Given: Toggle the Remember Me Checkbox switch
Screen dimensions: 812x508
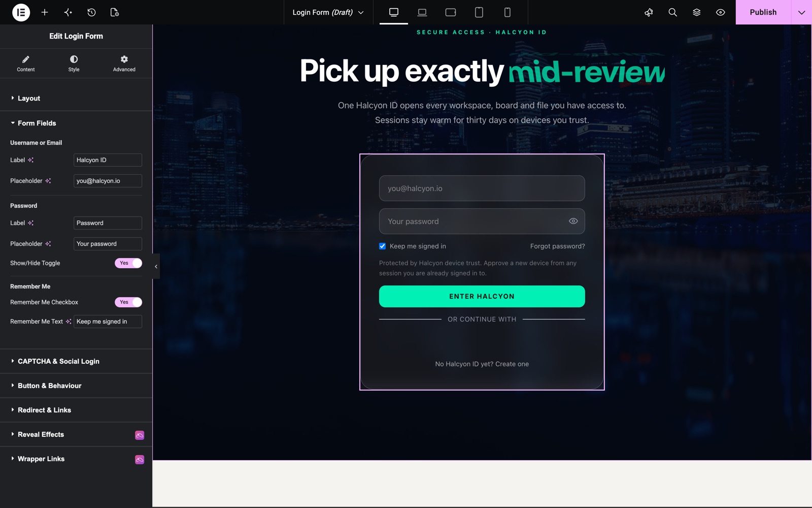Looking at the screenshot, I should [x=128, y=302].
